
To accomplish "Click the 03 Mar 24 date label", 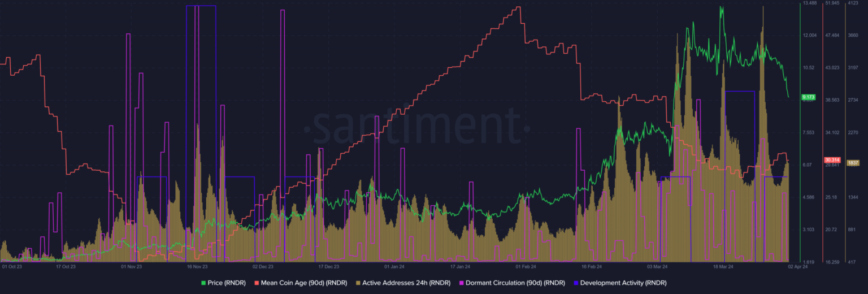I will 658,266.
